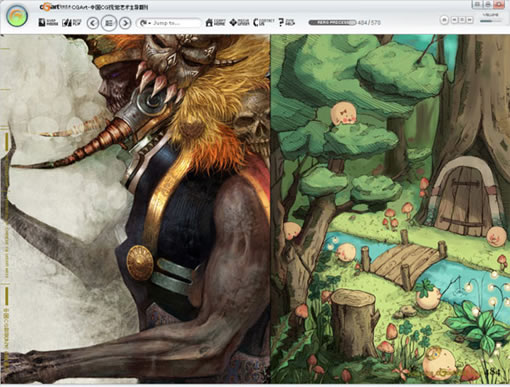This screenshot has height=387, width=510.
Task: Open the first book icon in toolbar
Action: [48, 22]
